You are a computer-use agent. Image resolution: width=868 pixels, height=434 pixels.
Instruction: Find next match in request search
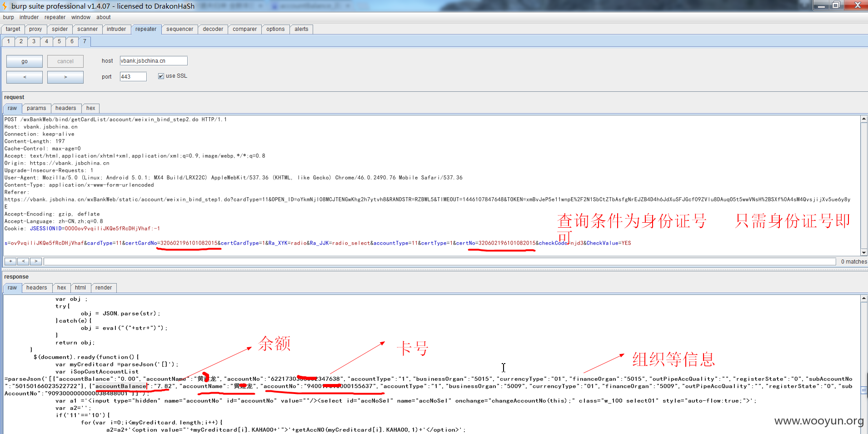pos(36,261)
